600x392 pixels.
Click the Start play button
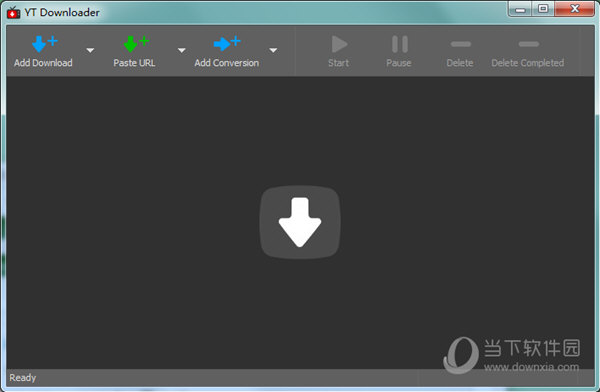point(339,52)
